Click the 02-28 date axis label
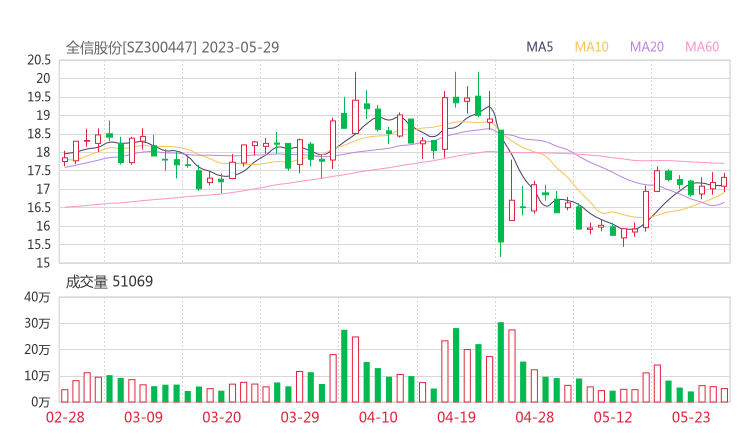 65,417
